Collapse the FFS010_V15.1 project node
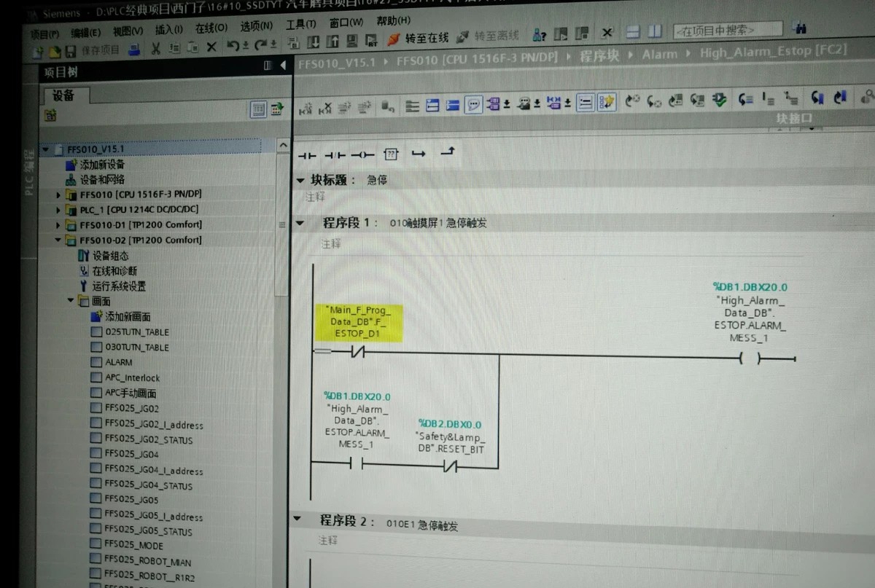 pyautogui.click(x=46, y=149)
